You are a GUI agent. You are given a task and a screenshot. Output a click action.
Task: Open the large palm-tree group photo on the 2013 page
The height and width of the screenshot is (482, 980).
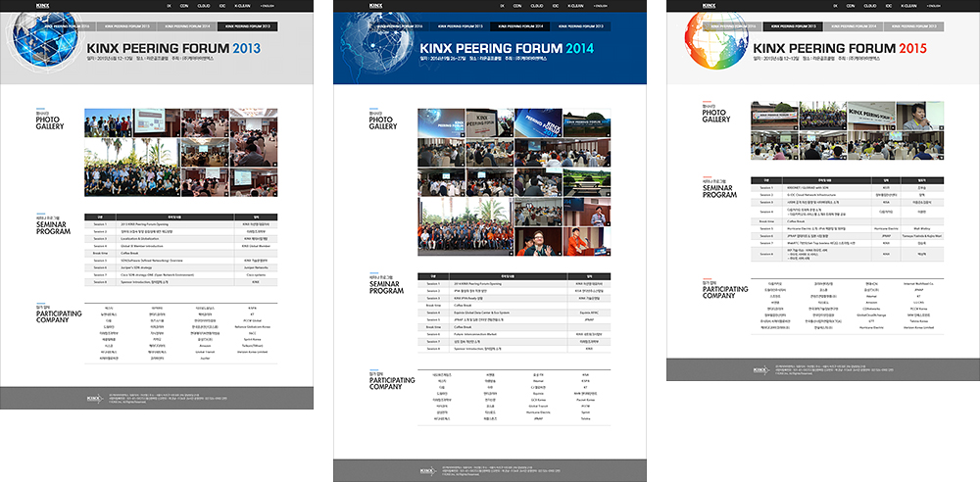click(x=132, y=167)
